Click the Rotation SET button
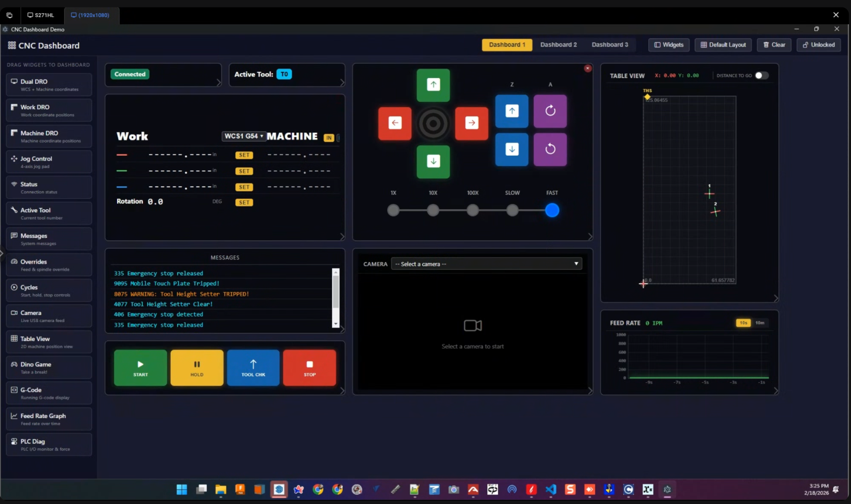Image resolution: width=851 pixels, height=504 pixels. 244,202
